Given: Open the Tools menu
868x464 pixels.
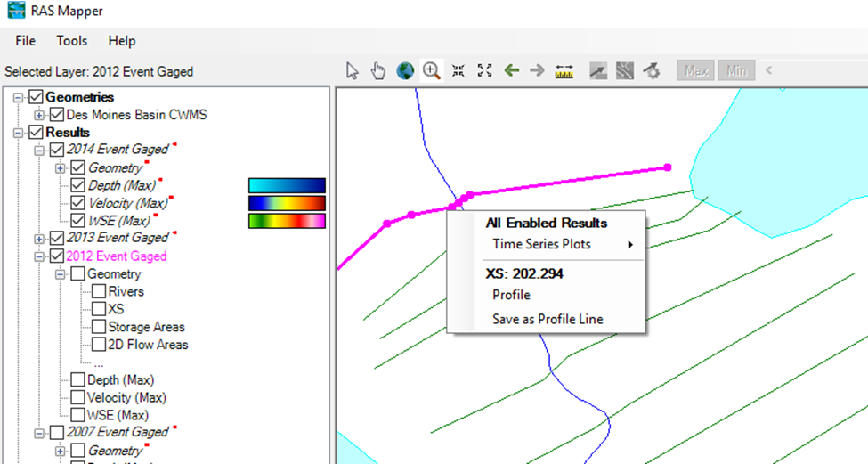Looking at the screenshot, I should click(x=71, y=41).
